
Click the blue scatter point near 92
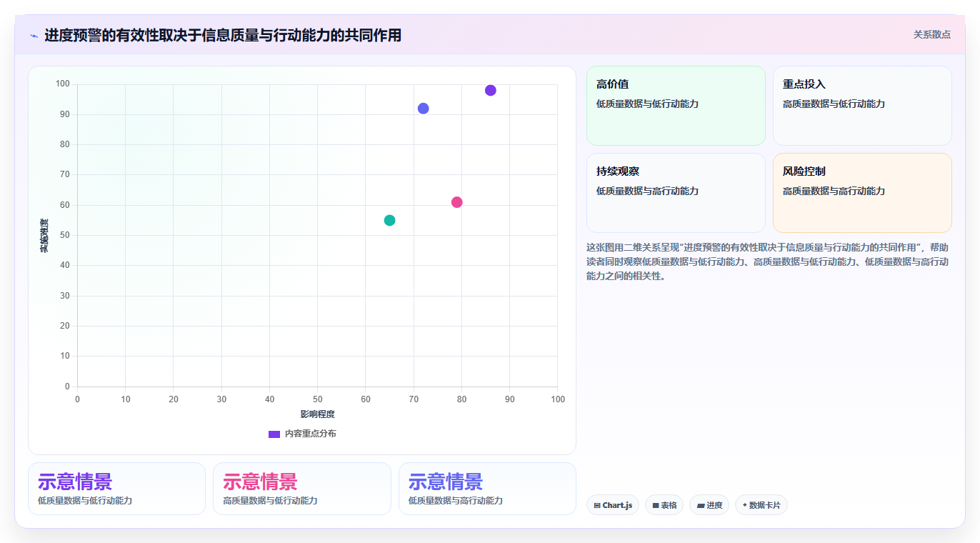423,109
